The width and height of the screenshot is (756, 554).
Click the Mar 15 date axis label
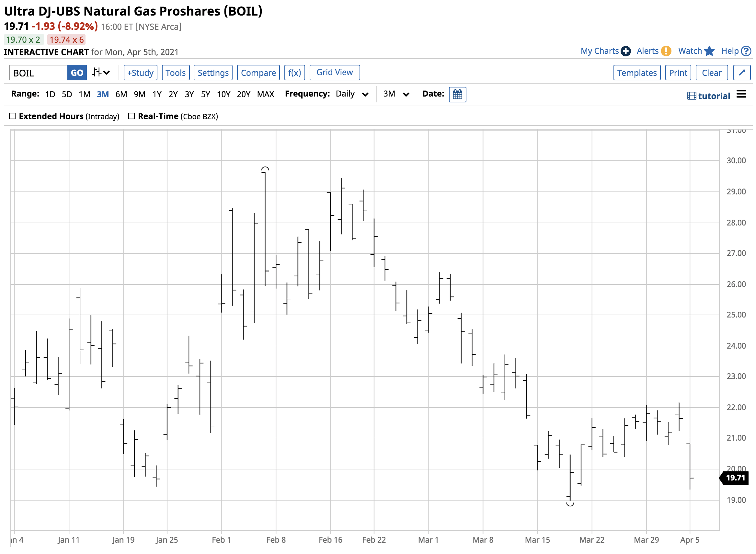click(537, 540)
